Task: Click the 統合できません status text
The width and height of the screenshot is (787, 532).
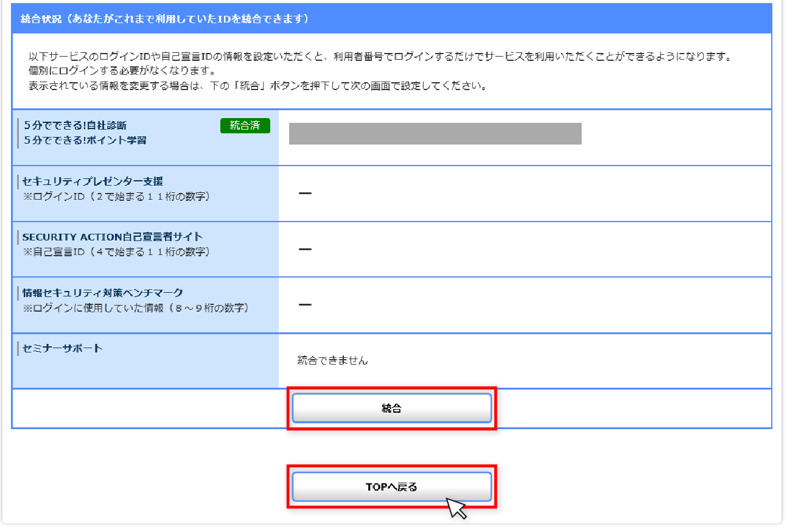Action: click(332, 360)
